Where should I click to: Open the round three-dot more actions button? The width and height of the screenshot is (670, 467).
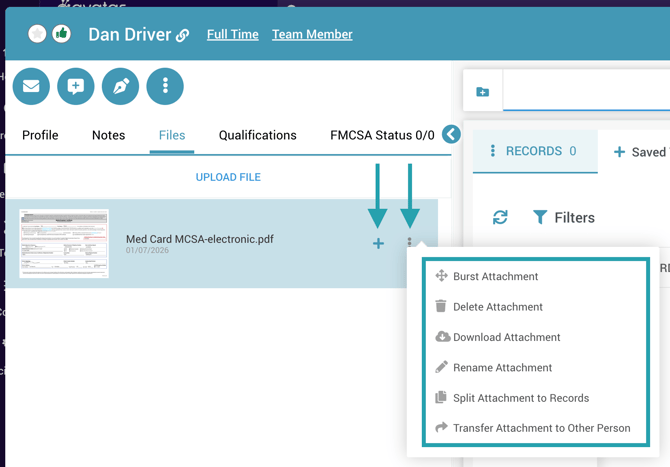click(165, 86)
